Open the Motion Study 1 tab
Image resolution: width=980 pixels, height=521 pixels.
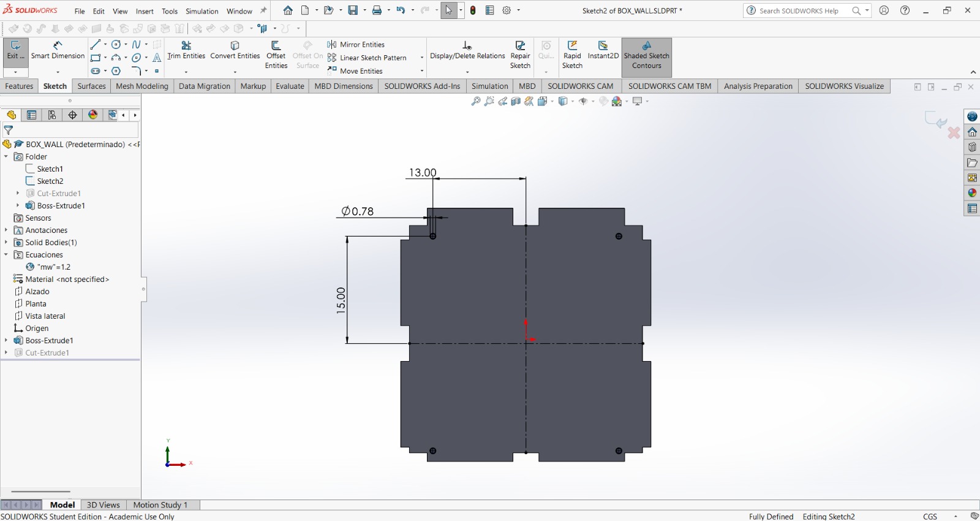[x=160, y=504]
